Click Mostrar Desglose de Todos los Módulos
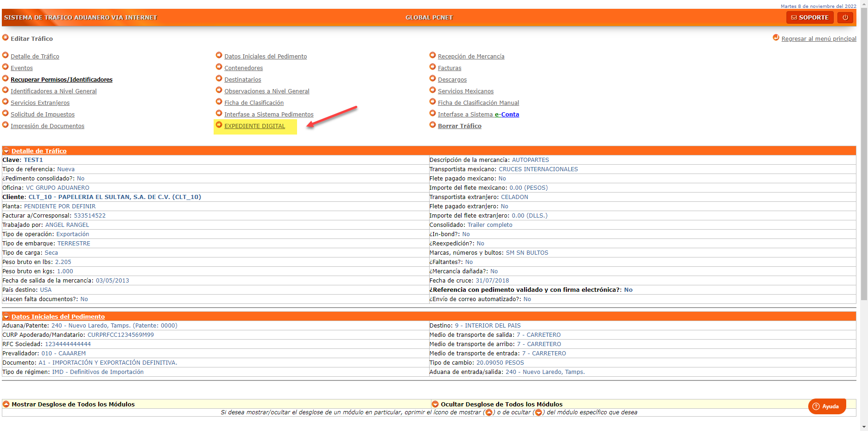 click(74, 404)
